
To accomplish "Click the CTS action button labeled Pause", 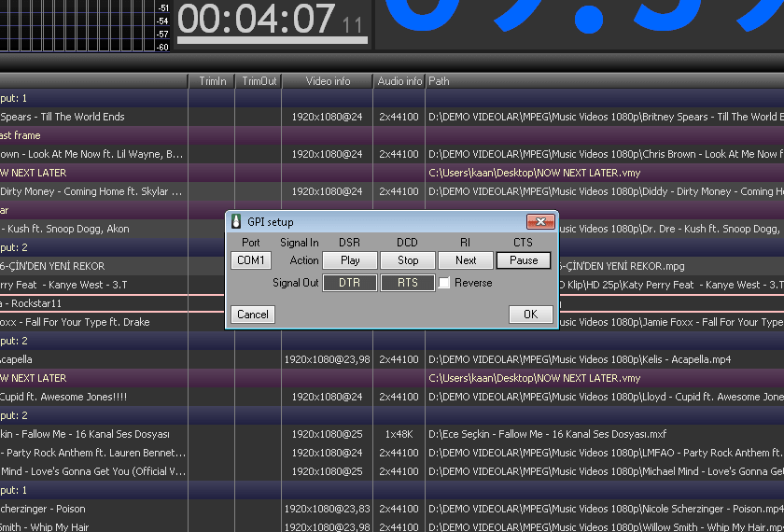I will [x=524, y=260].
